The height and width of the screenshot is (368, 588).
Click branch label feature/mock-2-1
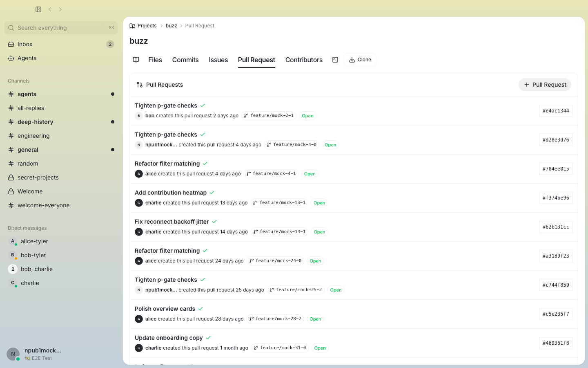pyautogui.click(x=269, y=116)
